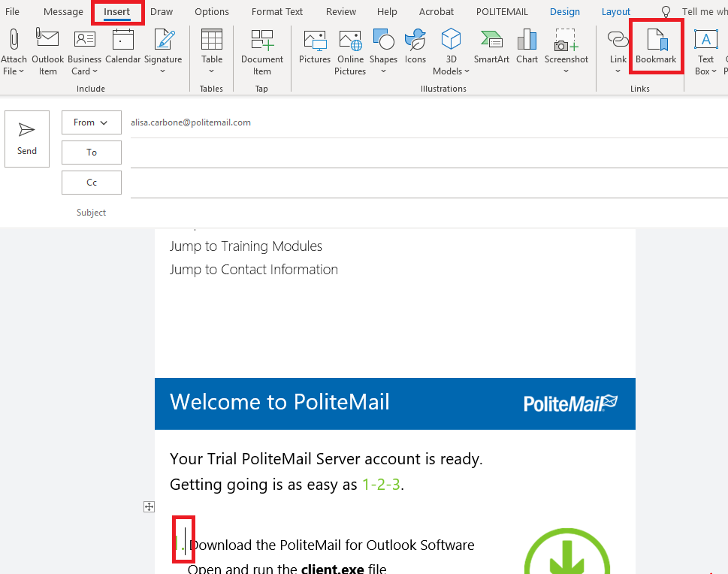Screen dimensions: 728x574
Task: Switch to the Format Text tab
Action: click(276, 11)
